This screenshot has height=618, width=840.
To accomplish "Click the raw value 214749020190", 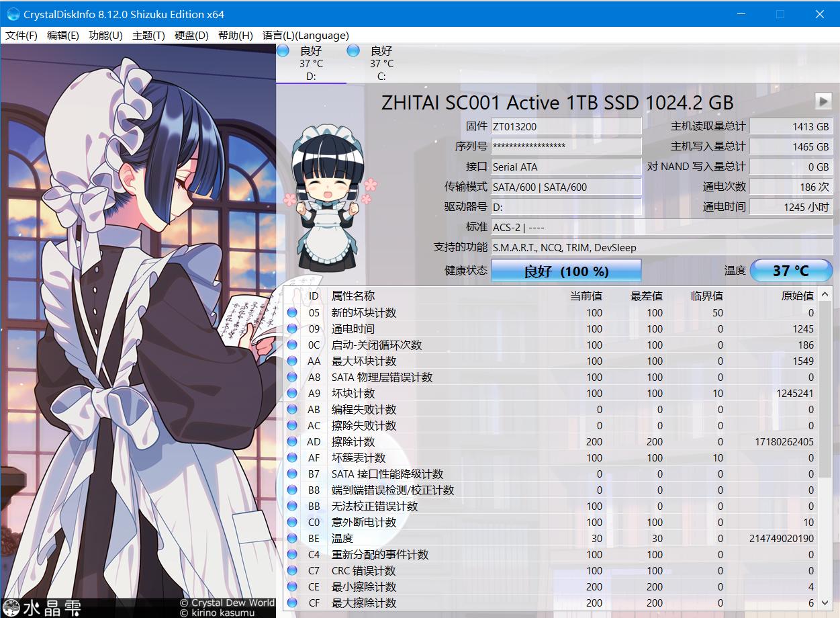I will [x=782, y=538].
